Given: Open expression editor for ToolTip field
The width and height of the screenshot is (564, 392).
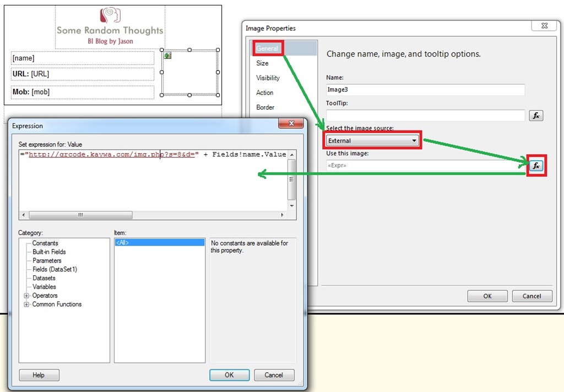Looking at the screenshot, I should pyautogui.click(x=536, y=116).
